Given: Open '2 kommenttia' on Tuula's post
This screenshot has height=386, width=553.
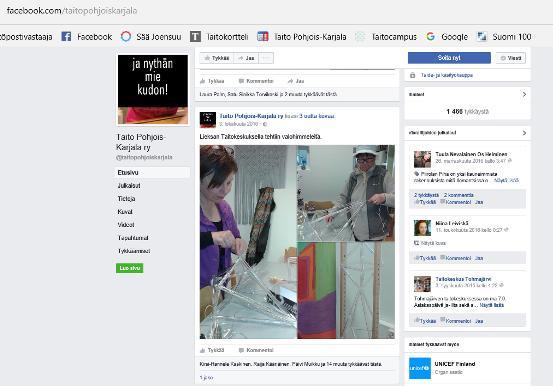Looking at the screenshot, I should (x=458, y=195).
